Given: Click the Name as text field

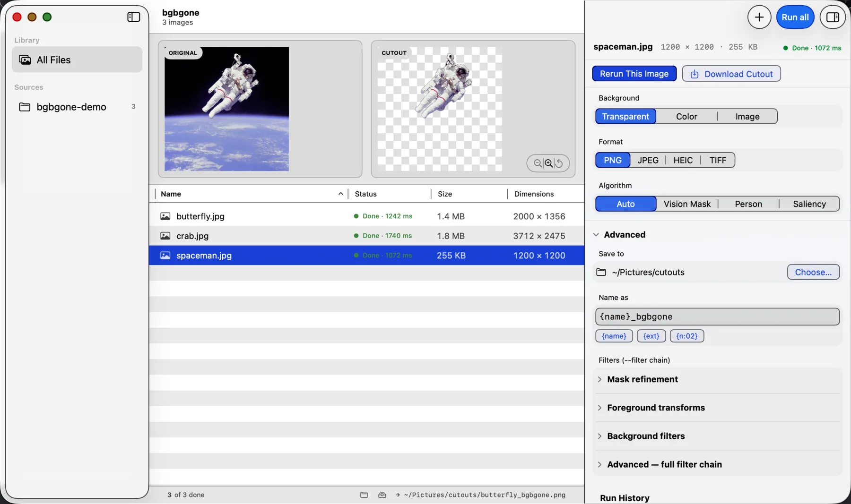Looking at the screenshot, I should point(717,316).
